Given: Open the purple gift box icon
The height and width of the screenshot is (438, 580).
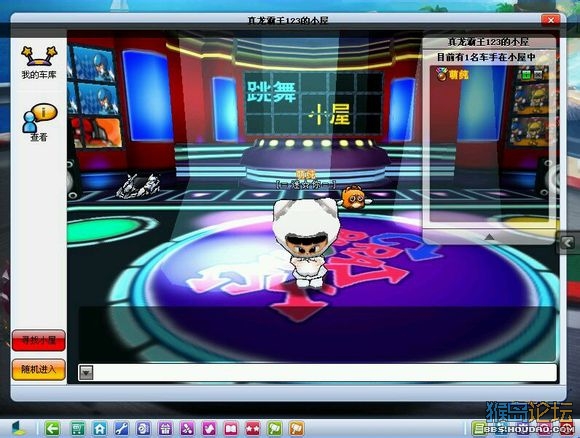Looking at the screenshot, I should pyautogui.click(x=165, y=429).
